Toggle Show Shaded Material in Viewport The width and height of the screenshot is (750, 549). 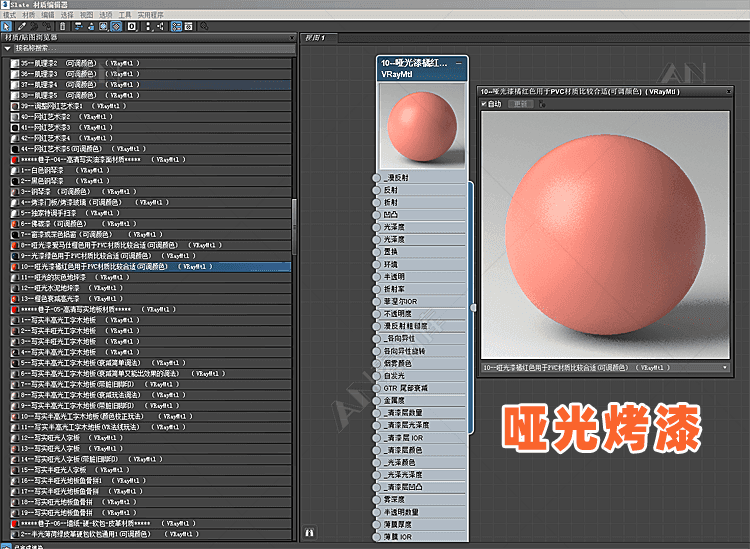103,26
